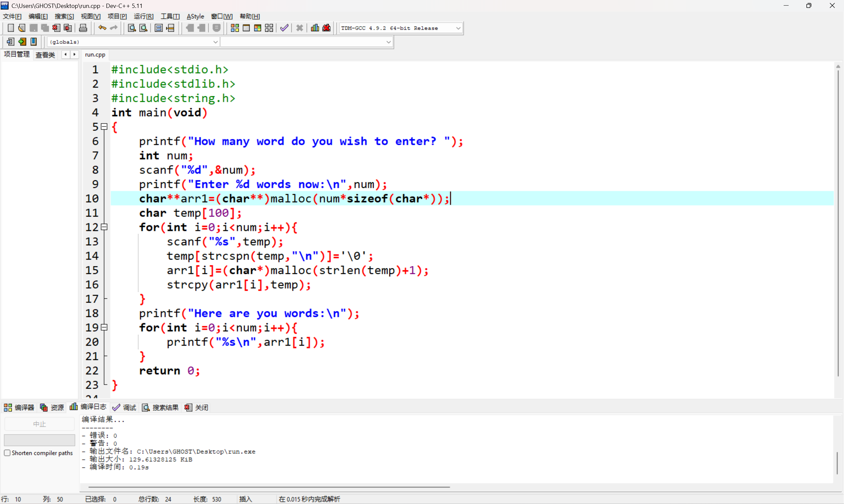Collapse the for loop fold at line 12
844x504 pixels.
click(x=105, y=227)
